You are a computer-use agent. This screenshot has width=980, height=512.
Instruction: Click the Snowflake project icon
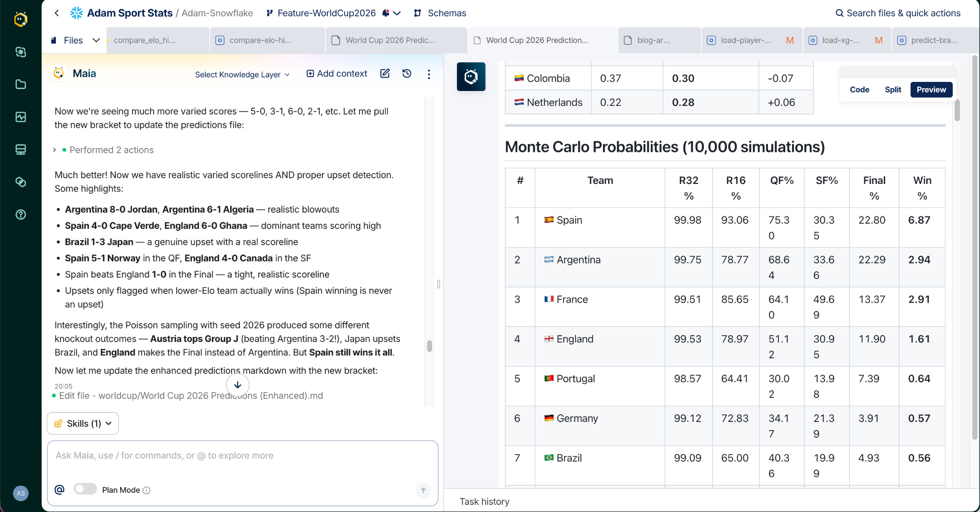click(77, 13)
